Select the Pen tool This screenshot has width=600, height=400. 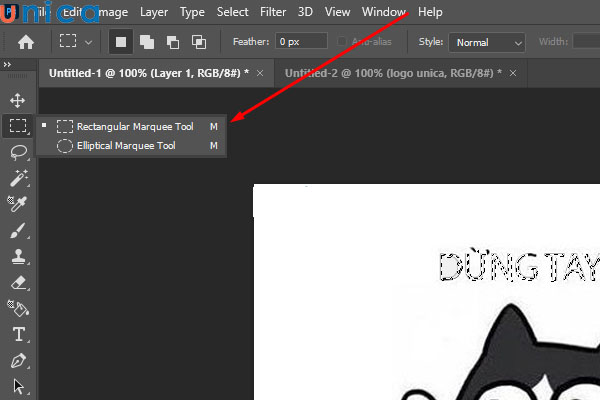(18, 361)
